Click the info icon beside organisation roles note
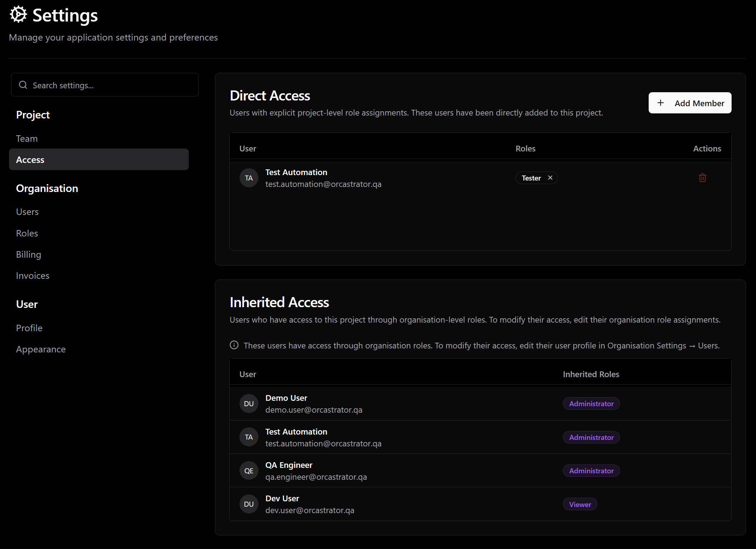The width and height of the screenshot is (756, 549). (x=234, y=345)
